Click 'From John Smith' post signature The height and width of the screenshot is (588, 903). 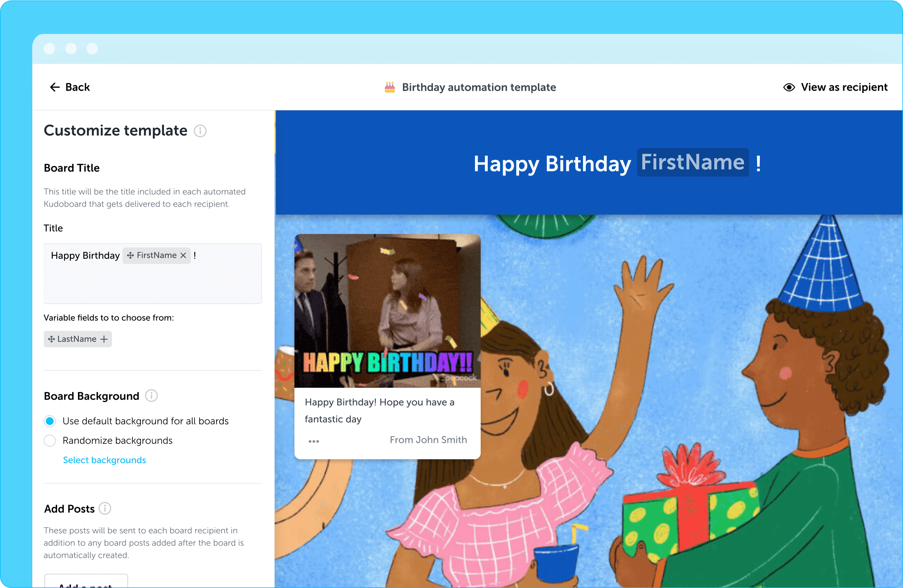(x=428, y=440)
